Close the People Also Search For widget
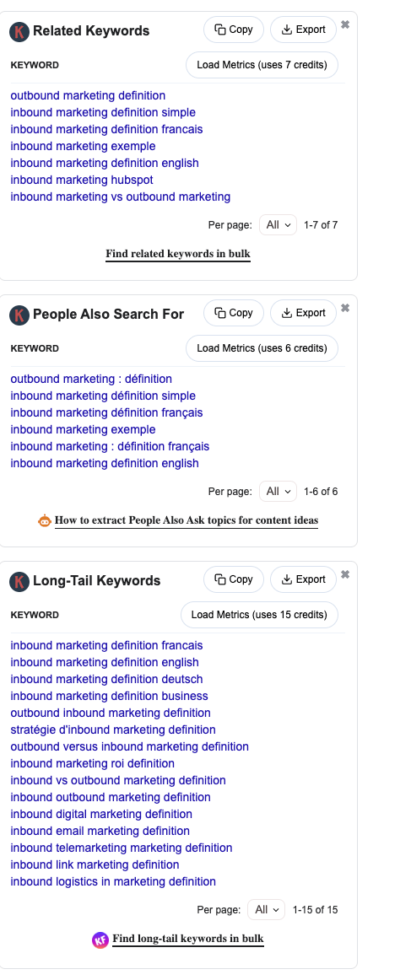411x980 pixels. click(345, 308)
